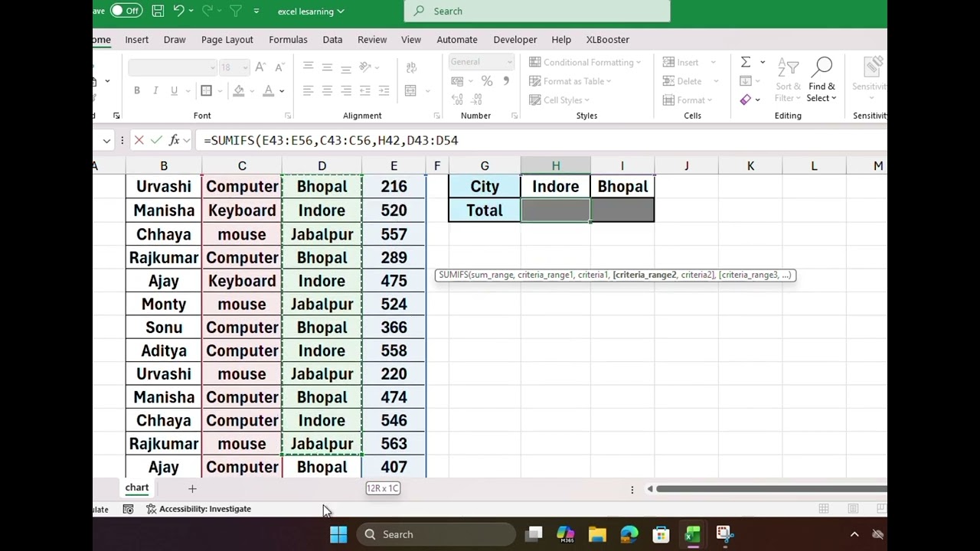Open Insert Function with the fx icon
The image size is (980, 551).
[174, 140]
